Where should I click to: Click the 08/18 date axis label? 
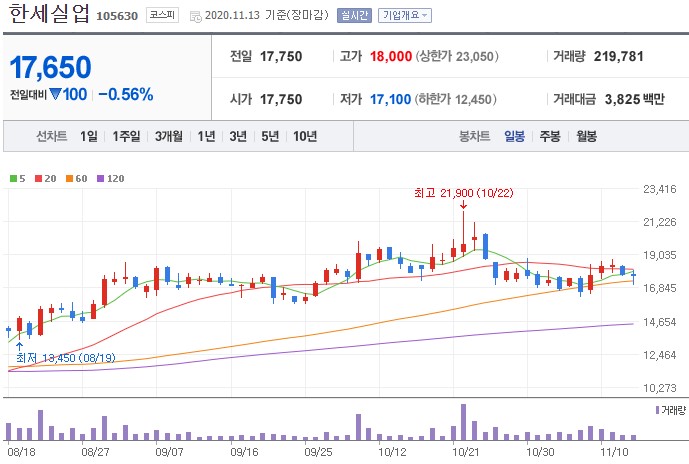click(x=22, y=452)
